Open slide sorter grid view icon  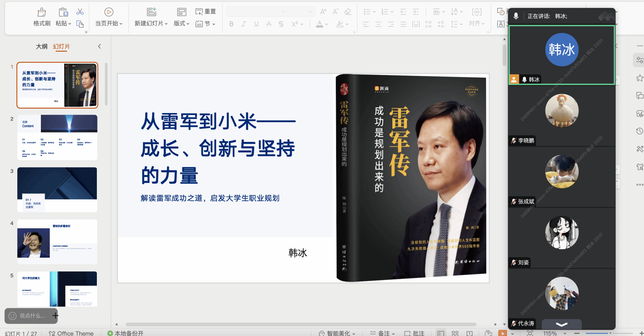(x=455, y=333)
